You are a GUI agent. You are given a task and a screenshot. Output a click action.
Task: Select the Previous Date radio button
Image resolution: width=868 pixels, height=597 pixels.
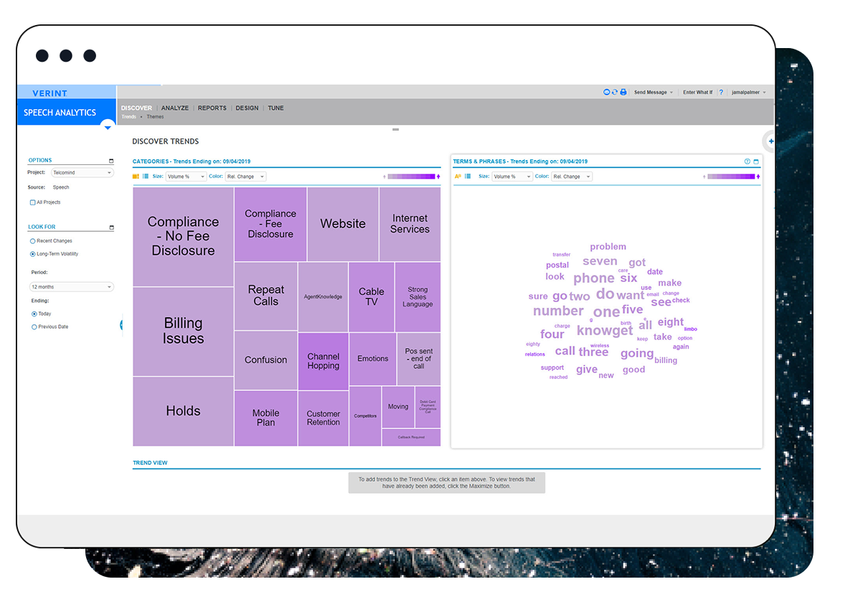point(34,327)
